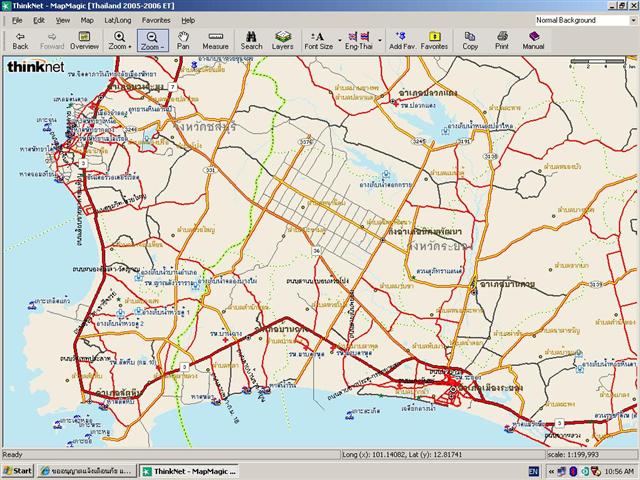Open the Layers manager

click(282, 40)
